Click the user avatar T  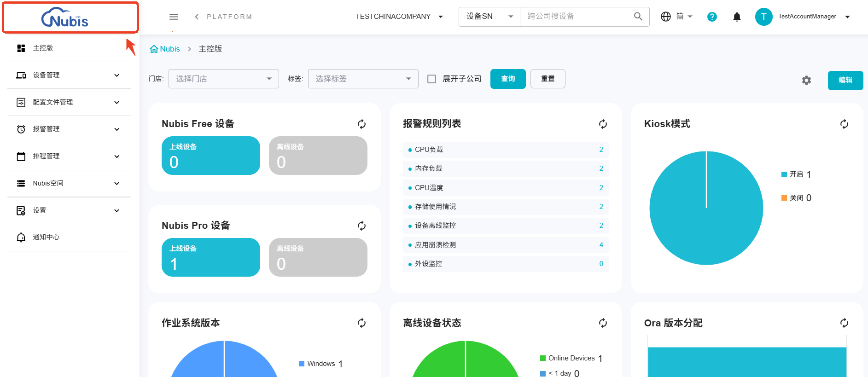[x=763, y=17]
